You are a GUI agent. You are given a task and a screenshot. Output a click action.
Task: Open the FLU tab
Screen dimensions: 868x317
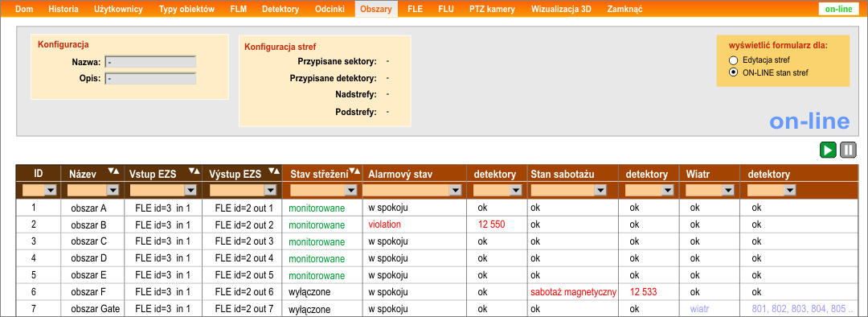[446, 9]
